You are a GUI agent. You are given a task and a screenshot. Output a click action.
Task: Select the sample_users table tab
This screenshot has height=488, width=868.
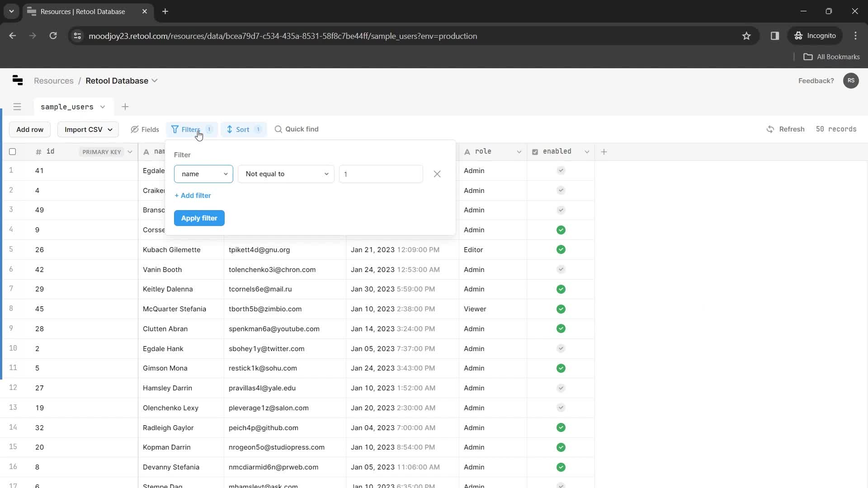(x=67, y=107)
